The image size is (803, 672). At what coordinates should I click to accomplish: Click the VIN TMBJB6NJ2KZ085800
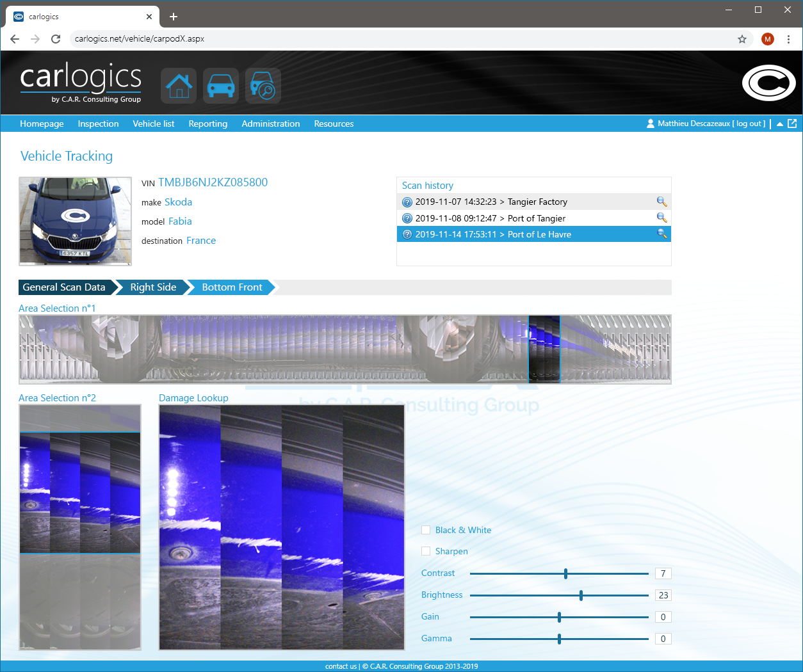[213, 182]
